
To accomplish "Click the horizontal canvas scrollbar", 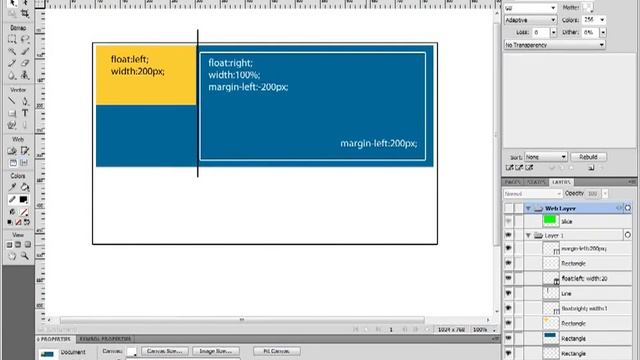I will coord(242,320).
